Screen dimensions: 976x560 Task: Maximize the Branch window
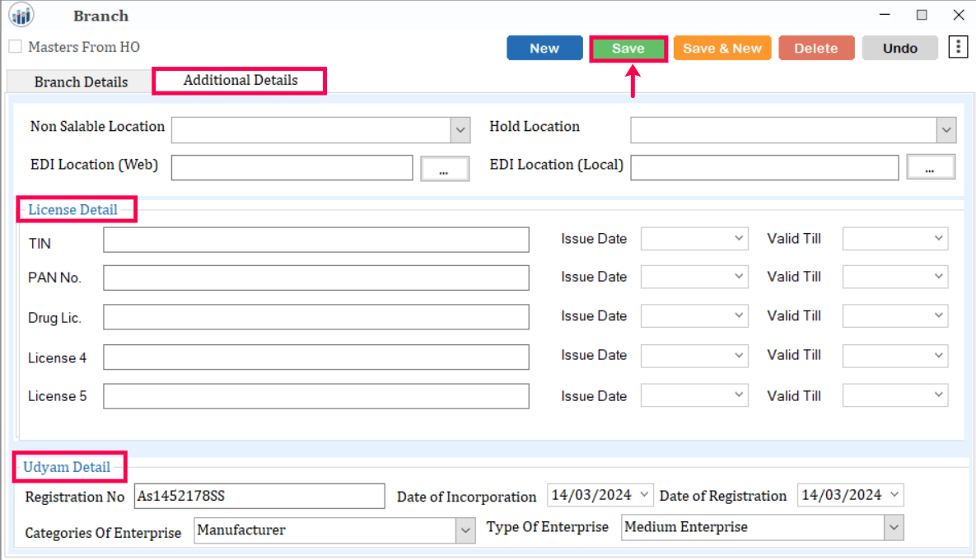tap(922, 14)
